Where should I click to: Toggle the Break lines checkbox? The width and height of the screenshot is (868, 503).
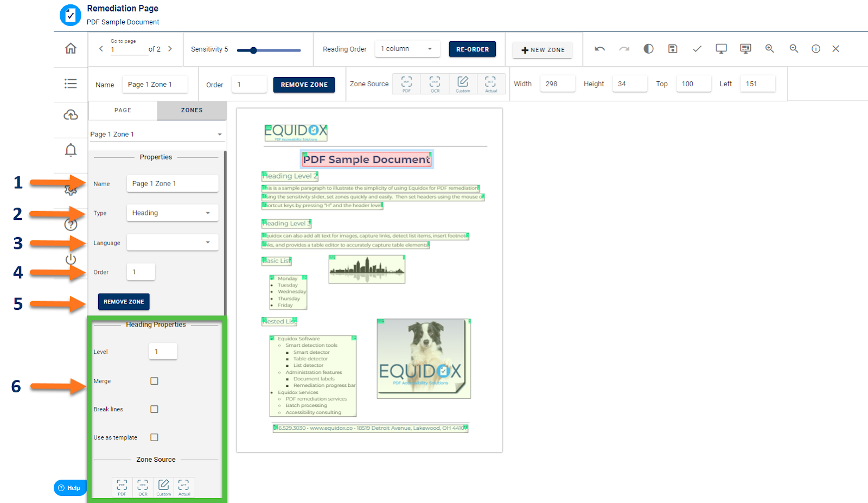coord(155,409)
